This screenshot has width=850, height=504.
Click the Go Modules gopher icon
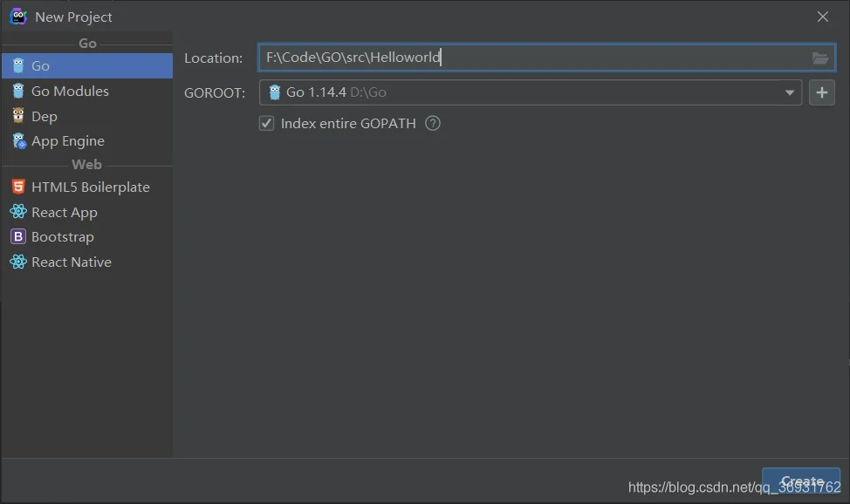coord(18,91)
